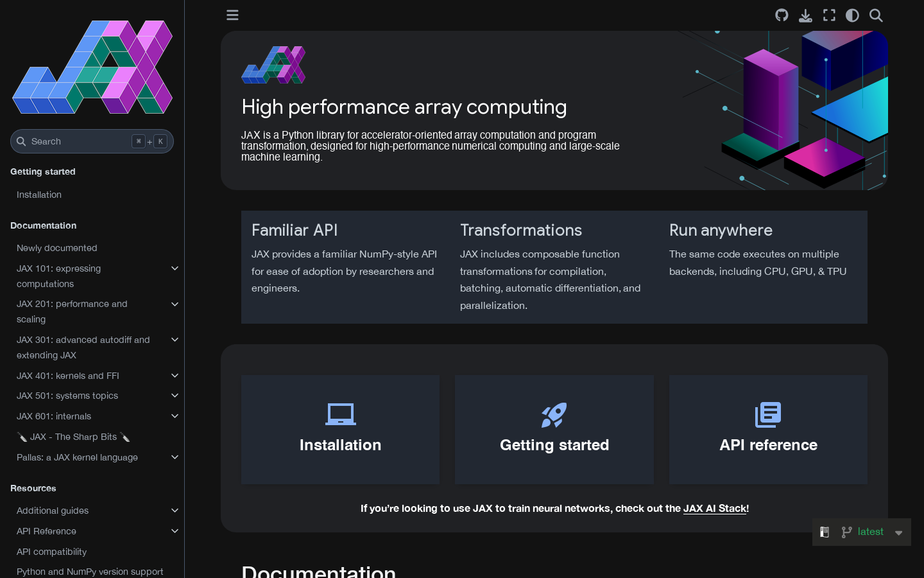Open Python and NumPy version support link
This screenshot has height=578, width=924.
[x=90, y=572]
